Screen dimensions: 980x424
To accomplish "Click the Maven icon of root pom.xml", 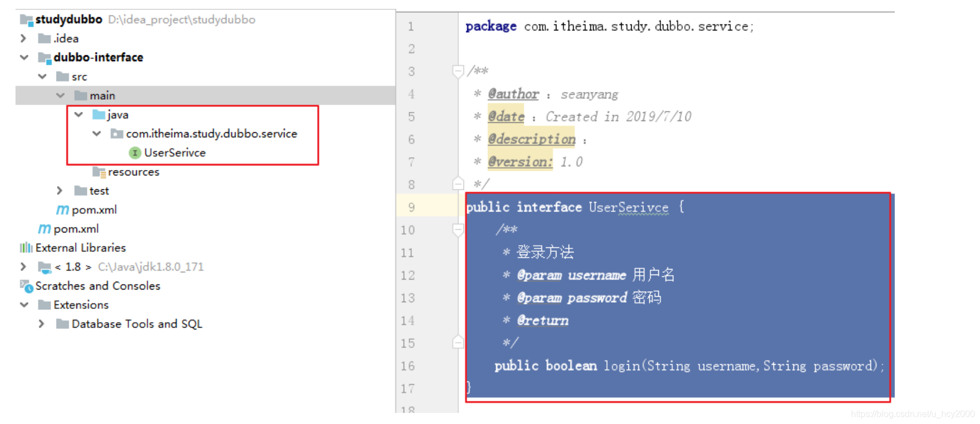I will (44, 229).
